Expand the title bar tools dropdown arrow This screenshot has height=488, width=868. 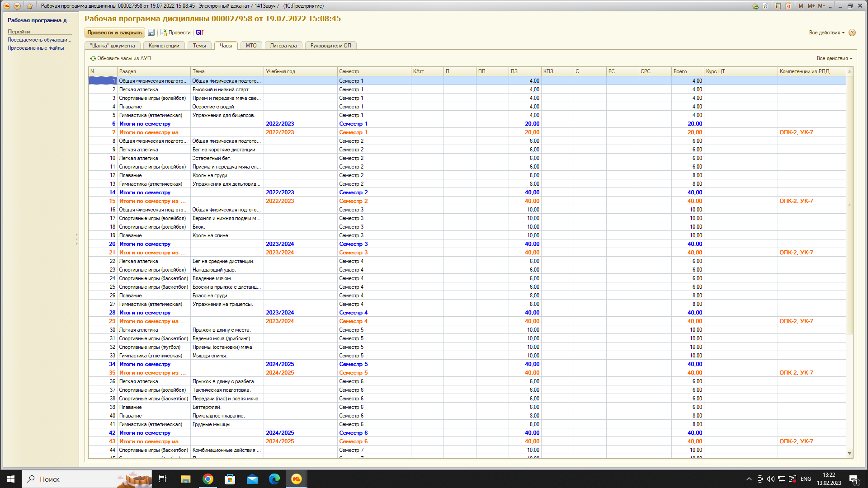(830, 7)
